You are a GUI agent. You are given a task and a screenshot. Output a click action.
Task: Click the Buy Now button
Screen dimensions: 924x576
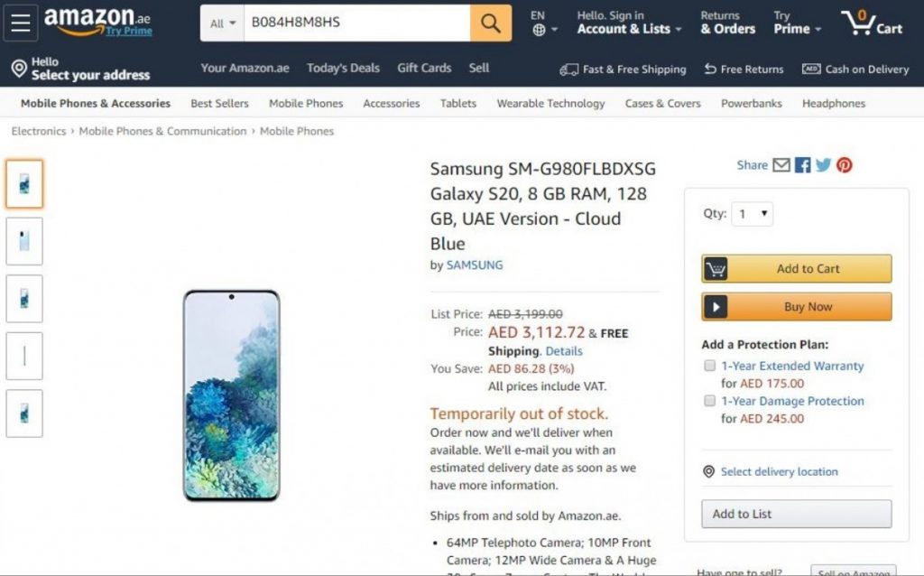796,307
